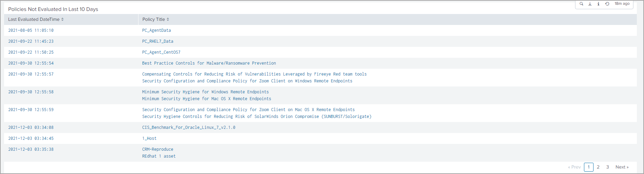The width and height of the screenshot is (644, 174).
Task: Sort by Last Evaluated DateTime arrows
Action: click(62, 19)
